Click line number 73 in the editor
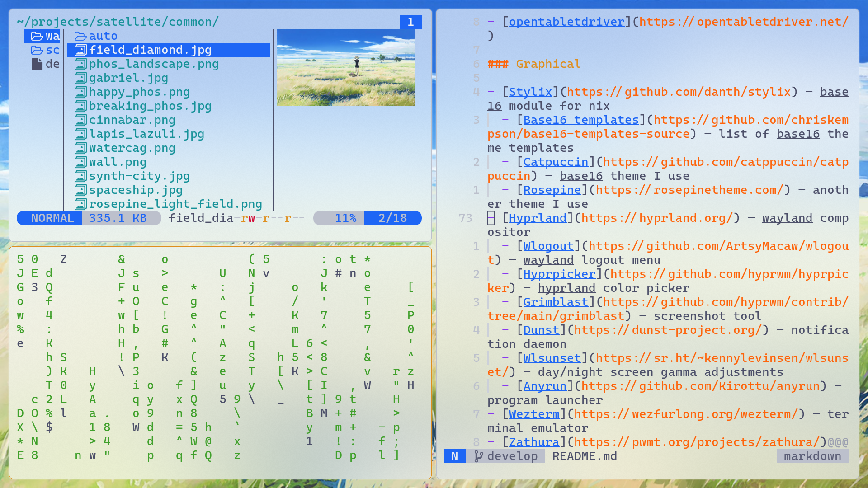Viewport: 868px width, 488px height. (x=465, y=218)
